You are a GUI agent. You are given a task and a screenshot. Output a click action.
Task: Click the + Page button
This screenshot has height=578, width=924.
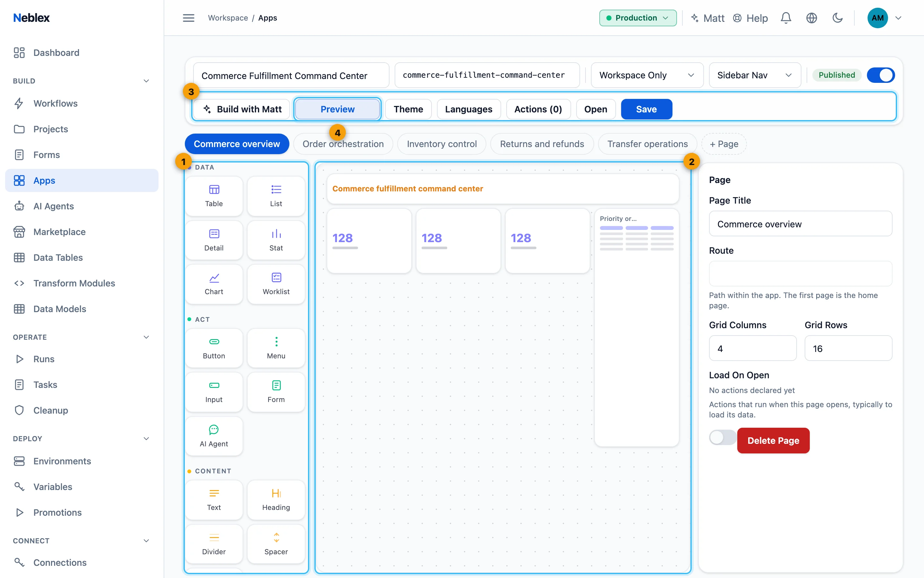(x=723, y=144)
